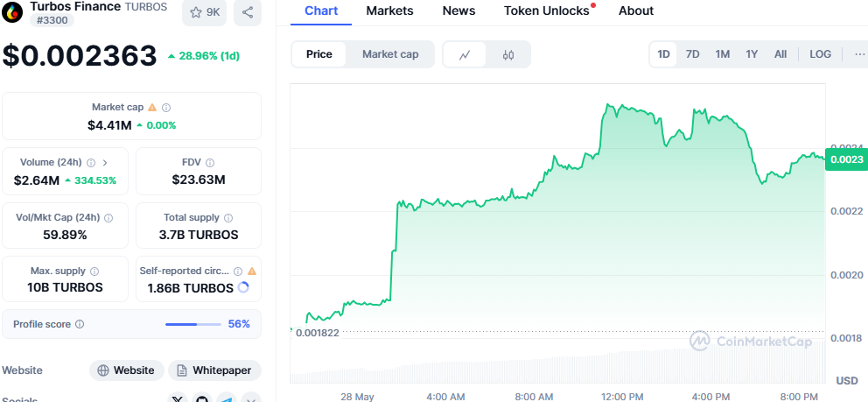The image size is (868, 402).
Task: Switch to the Chart tab
Action: click(x=321, y=11)
